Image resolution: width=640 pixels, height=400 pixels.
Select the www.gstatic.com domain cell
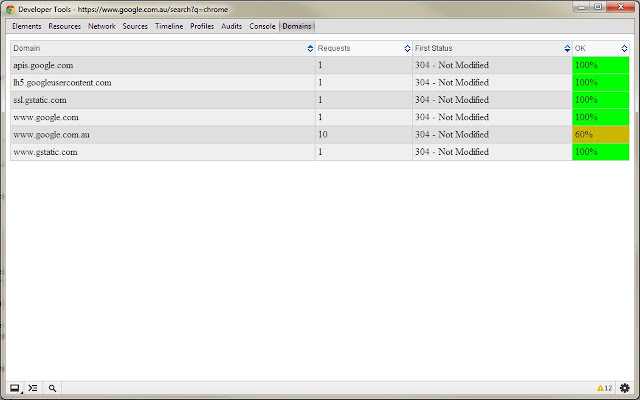click(x=163, y=152)
